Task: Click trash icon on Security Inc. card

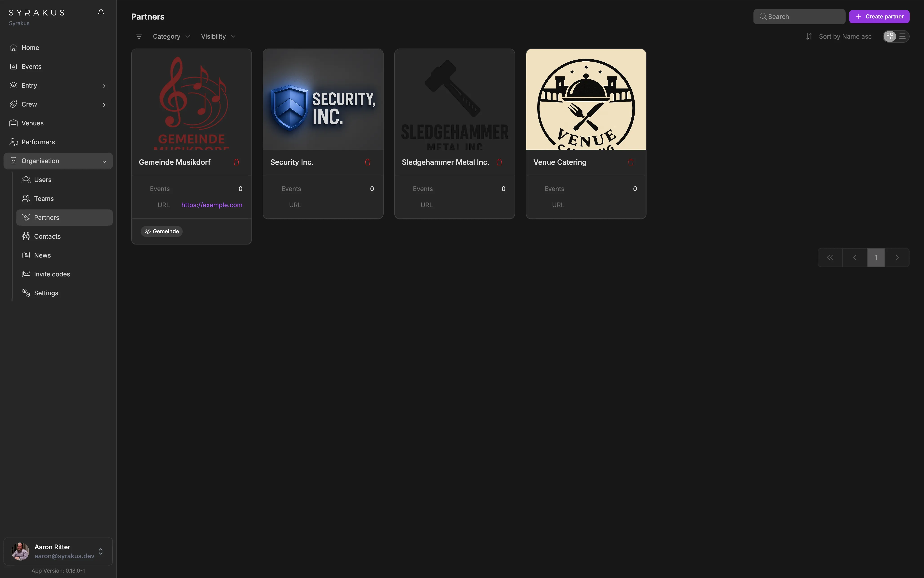Action: (368, 162)
